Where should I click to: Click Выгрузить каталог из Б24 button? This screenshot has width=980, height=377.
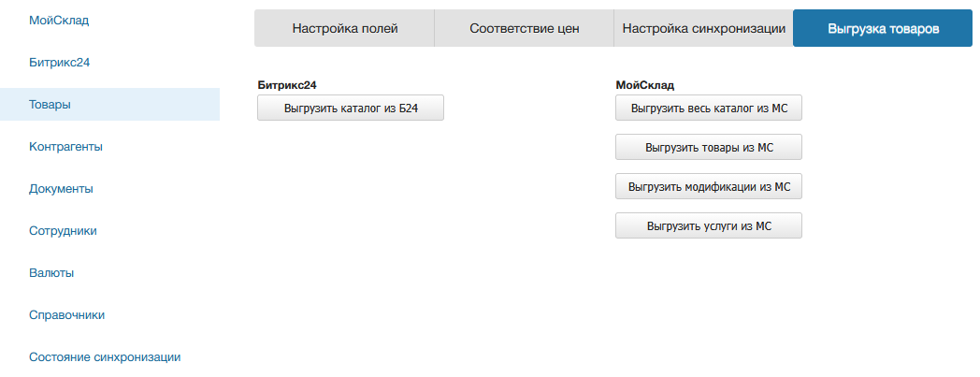click(x=351, y=109)
